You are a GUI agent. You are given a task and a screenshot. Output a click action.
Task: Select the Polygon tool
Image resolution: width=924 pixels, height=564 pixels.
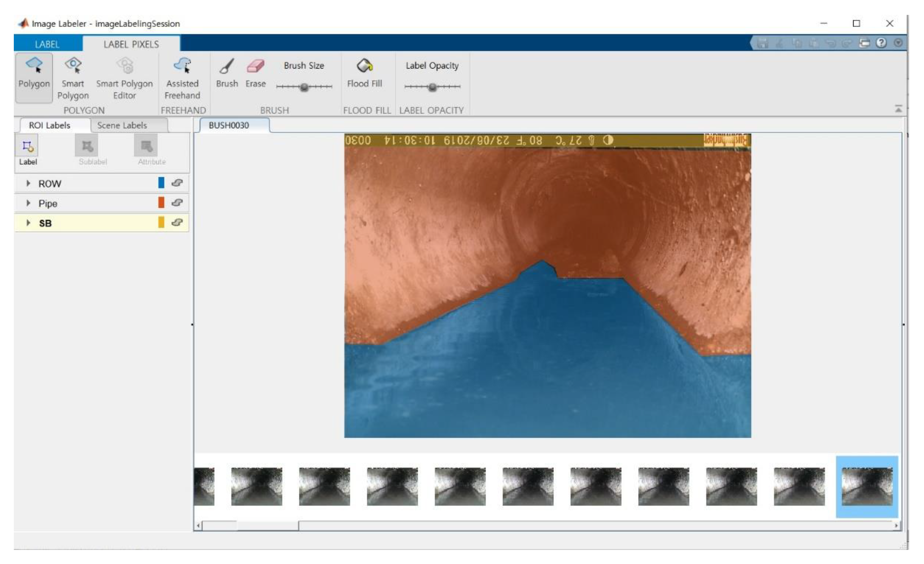tap(34, 77)
